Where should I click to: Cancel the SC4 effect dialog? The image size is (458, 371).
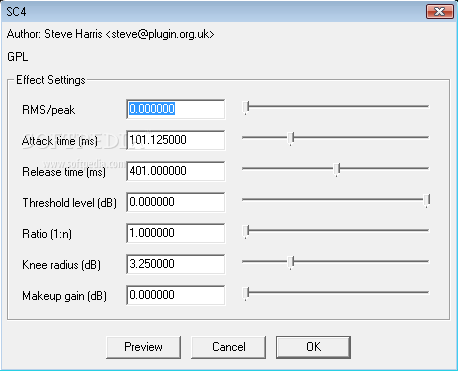click(x=228, y=347)
